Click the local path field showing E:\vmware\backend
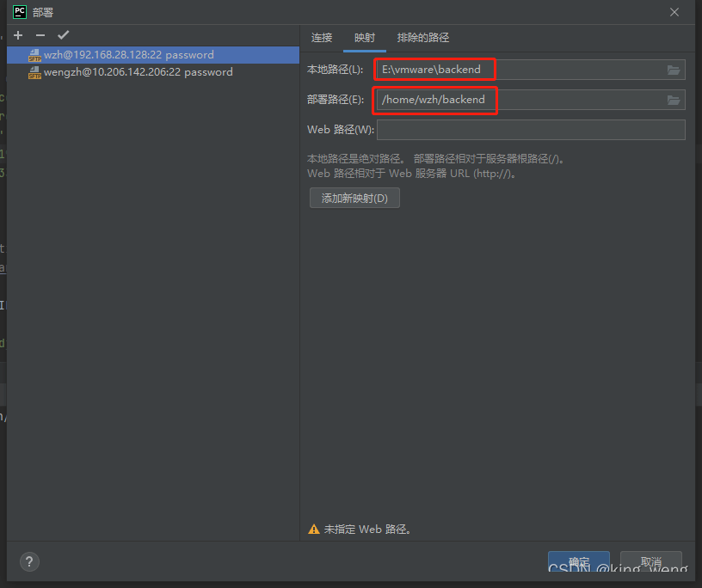 (434, 70)
